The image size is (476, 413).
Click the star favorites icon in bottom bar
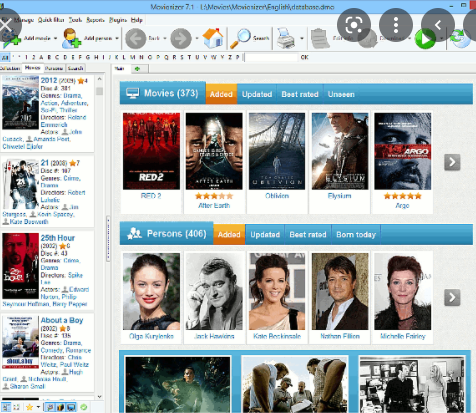tap(29, 407)
